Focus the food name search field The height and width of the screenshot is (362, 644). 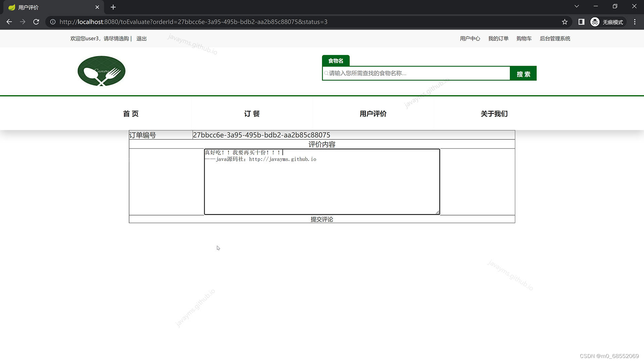pyautogui.click(x=416, y=73)
